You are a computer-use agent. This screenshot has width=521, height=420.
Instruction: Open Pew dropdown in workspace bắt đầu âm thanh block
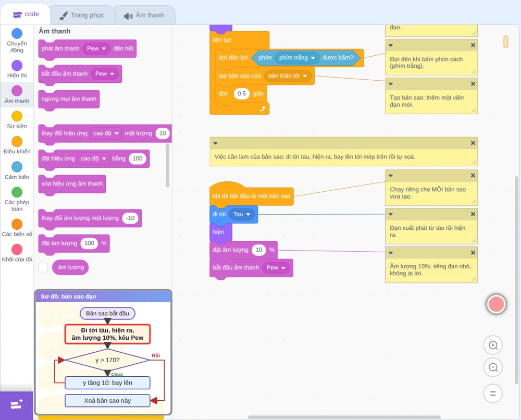tap(276, 267)
